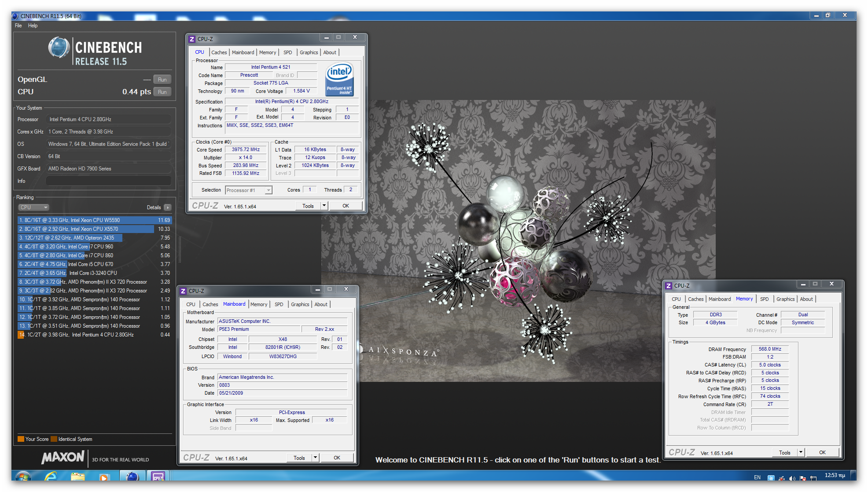The image size is (868, 492).
Task: Click the DRAM Frequency 568.0 MHz value
Action: [770, 349]
